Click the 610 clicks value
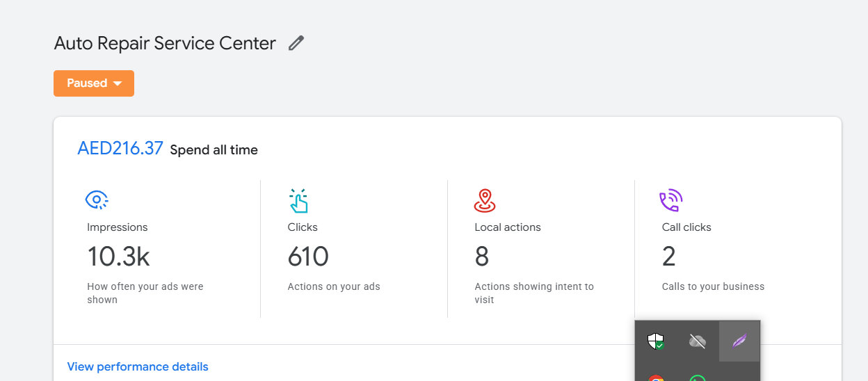This screenshot has width=868, height=381. [308, 257]
